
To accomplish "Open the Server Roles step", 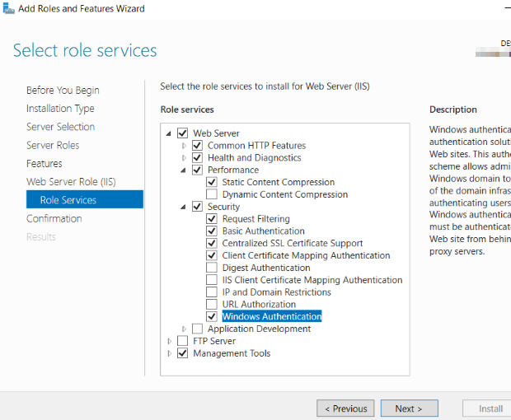I will pyautogui.click(x=53, y=145).
